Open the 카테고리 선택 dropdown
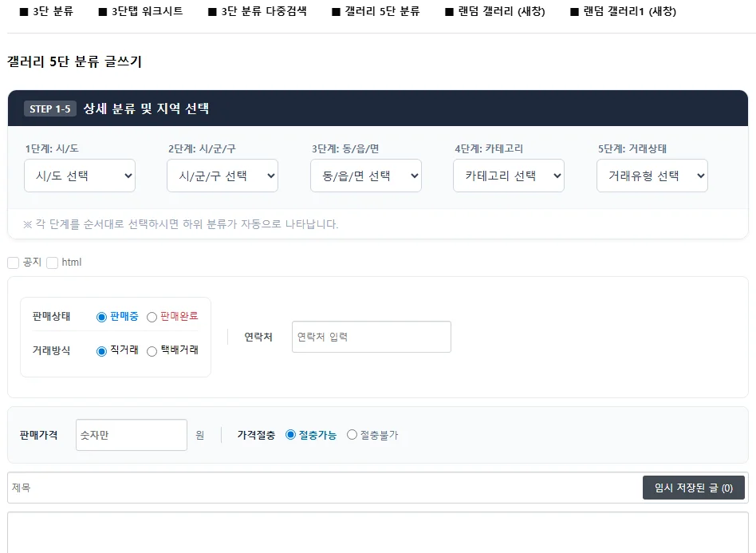 (509, 176)
